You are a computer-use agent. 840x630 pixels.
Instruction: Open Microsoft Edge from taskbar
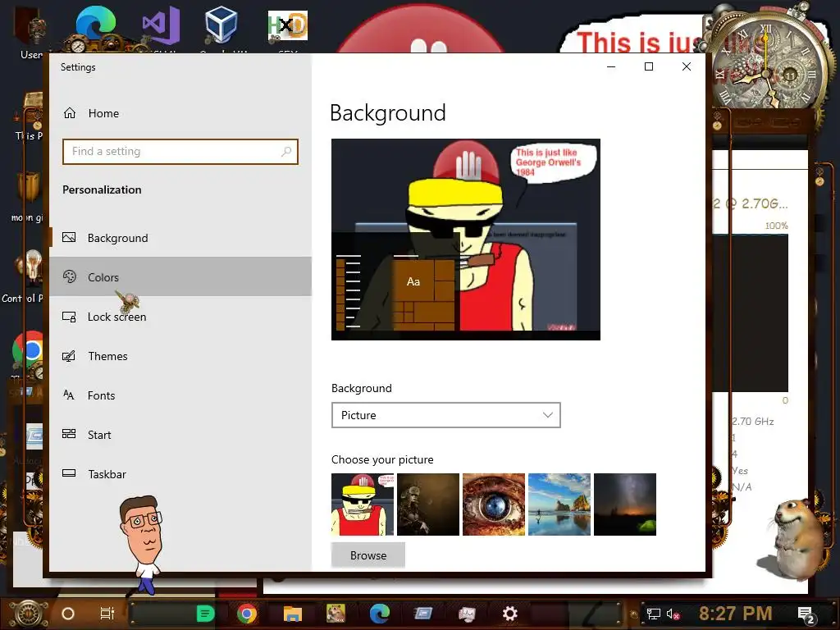pos(379,614)
